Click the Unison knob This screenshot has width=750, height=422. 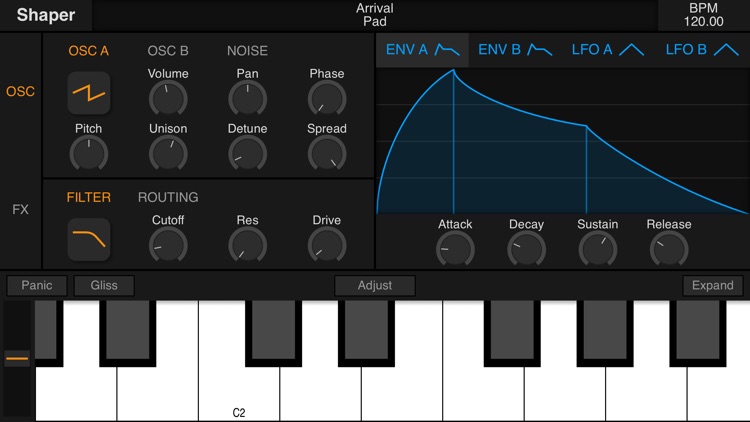pyautogui.click(x=168, y=154)
